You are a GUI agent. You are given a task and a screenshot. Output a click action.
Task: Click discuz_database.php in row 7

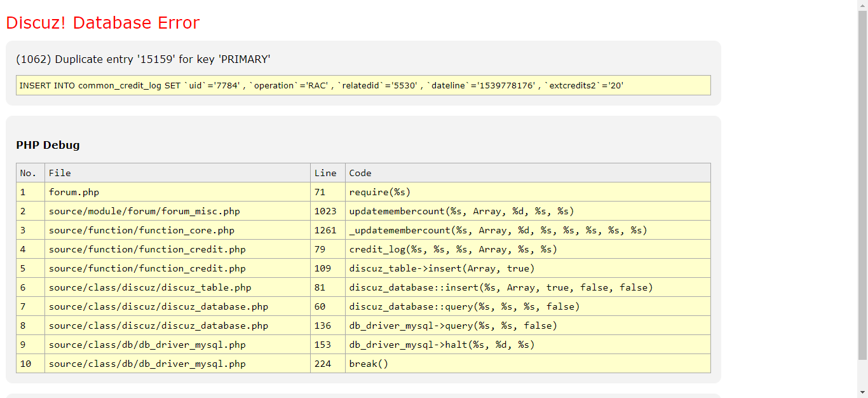point(158,306)
